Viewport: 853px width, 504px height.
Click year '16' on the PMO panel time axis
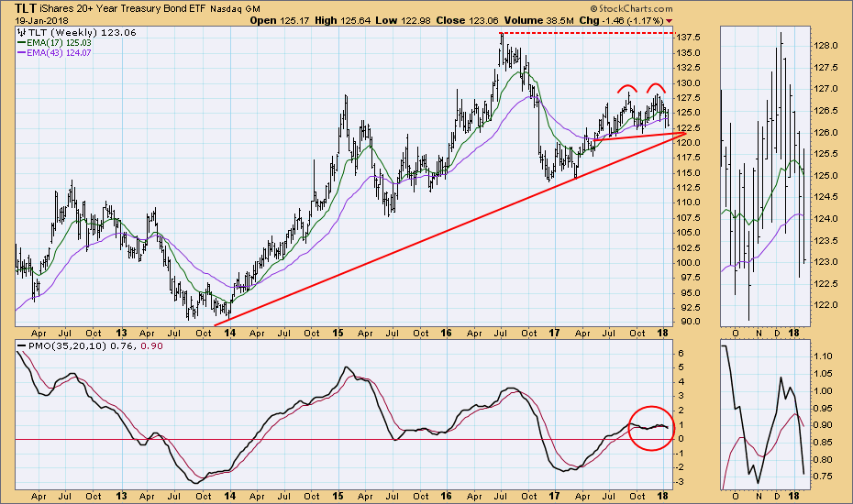pyautogui.click(x=446, y=496)
